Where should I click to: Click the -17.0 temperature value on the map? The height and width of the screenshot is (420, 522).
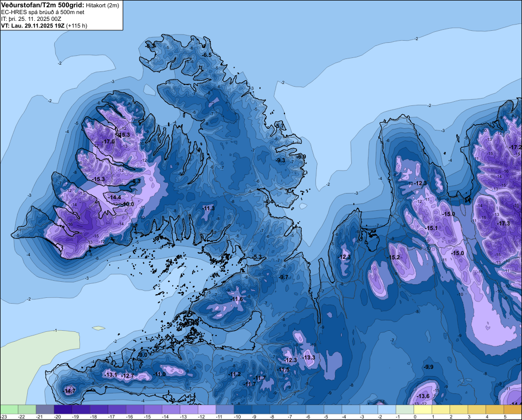(x=109, y=141)
